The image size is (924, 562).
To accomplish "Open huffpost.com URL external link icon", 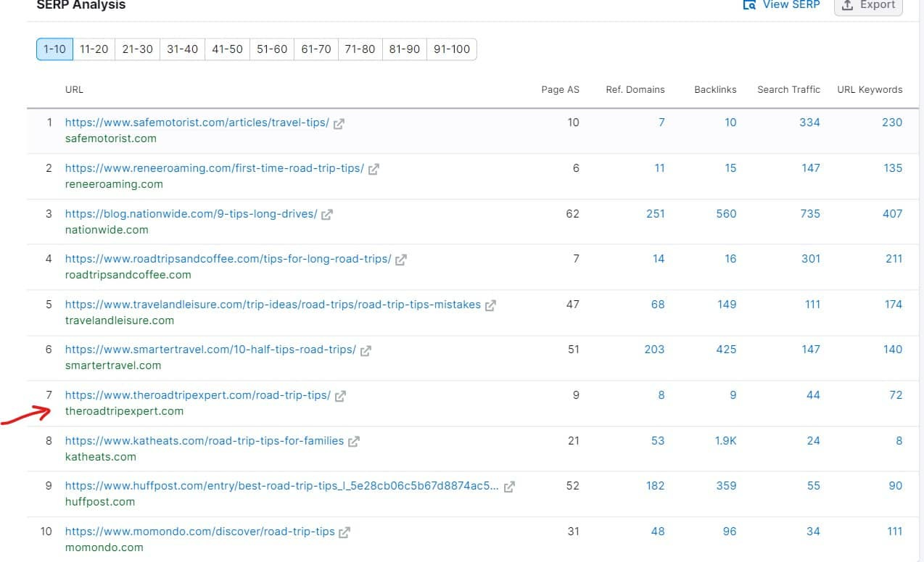I will [x=509, y=487].
